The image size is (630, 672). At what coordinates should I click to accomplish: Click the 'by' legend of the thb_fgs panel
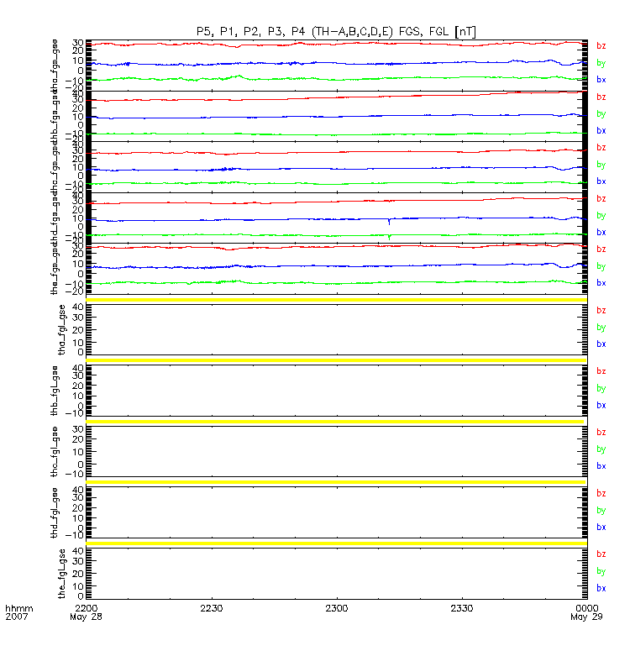(x=601, y=114)
